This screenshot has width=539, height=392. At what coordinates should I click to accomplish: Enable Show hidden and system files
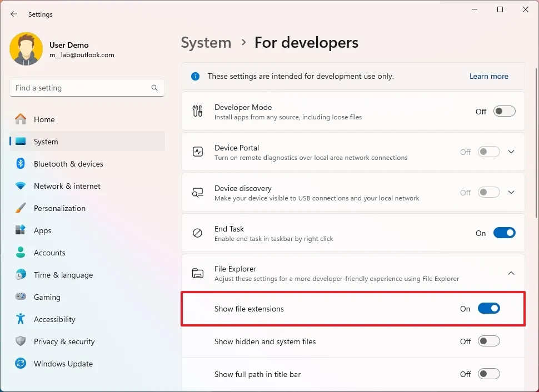click(x=489, y=341)
